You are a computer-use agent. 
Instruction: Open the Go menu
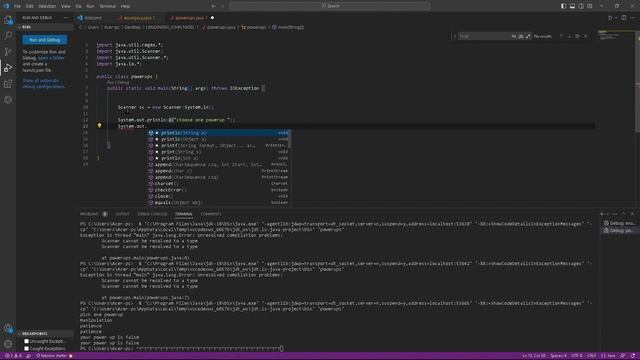pos(78,6)
